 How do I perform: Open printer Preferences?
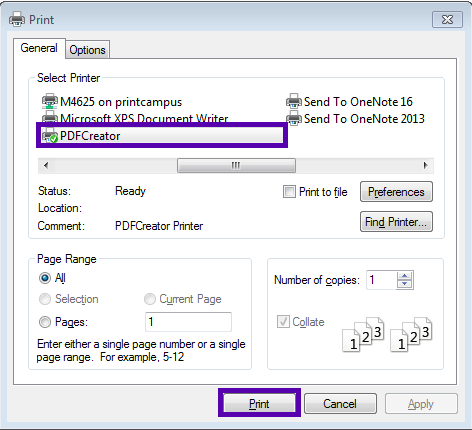point(396,192)
